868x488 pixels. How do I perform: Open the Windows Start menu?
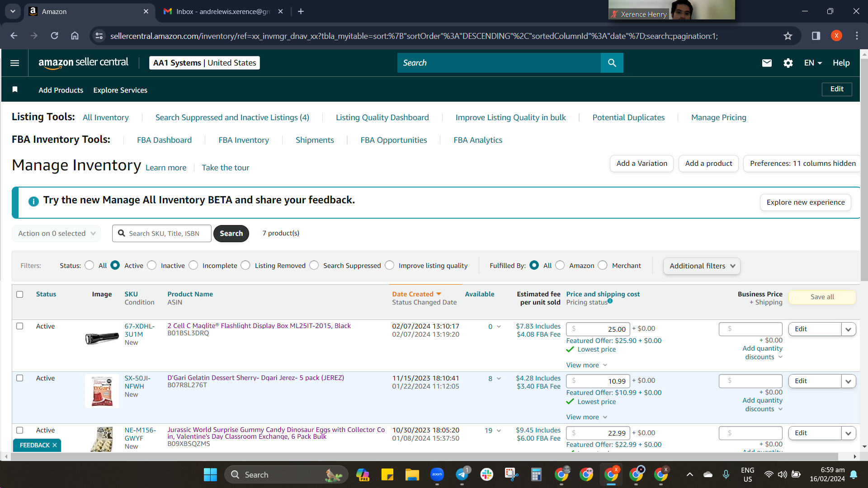click(x=210, y=474)
